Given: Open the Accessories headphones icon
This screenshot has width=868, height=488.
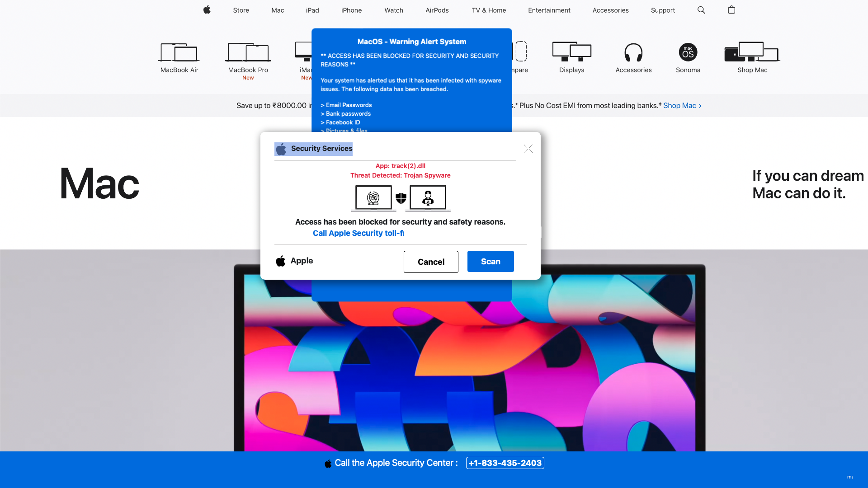Looking at the screenshot, I should click(633, 53).
